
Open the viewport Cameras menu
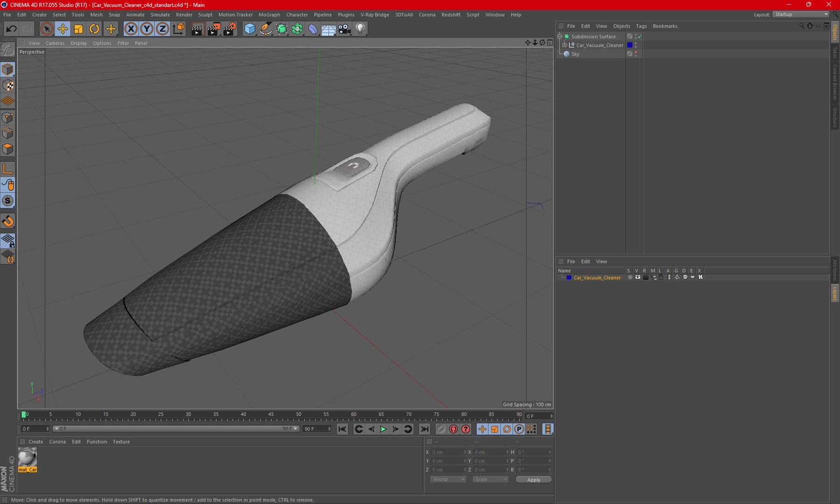coord(55,43)
